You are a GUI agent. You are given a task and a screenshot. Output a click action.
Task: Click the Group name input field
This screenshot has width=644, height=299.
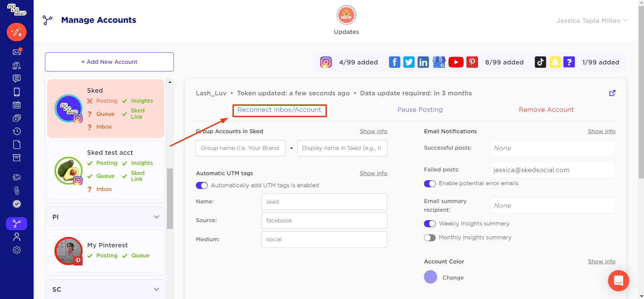point(241,148)
